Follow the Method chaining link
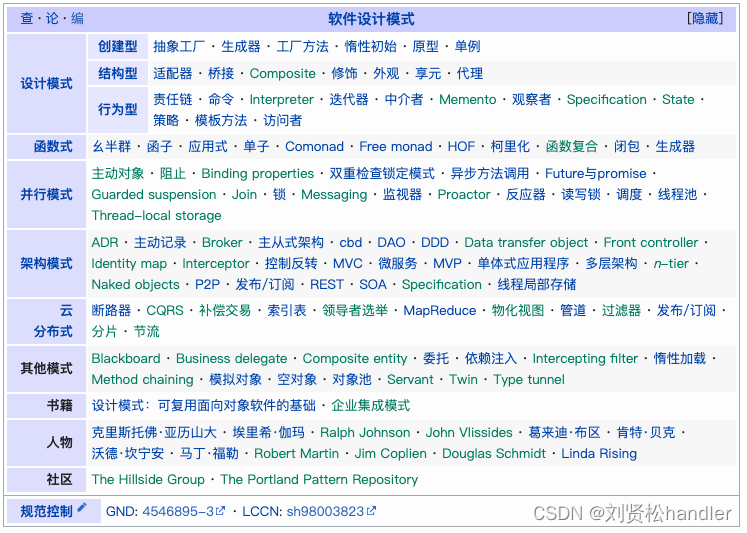 [x=142, y=380]
